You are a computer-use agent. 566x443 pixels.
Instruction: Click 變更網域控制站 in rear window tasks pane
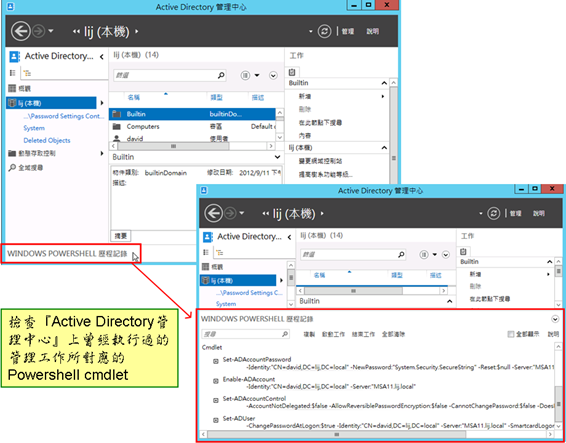pyautogui.click(x=320, y=161)
